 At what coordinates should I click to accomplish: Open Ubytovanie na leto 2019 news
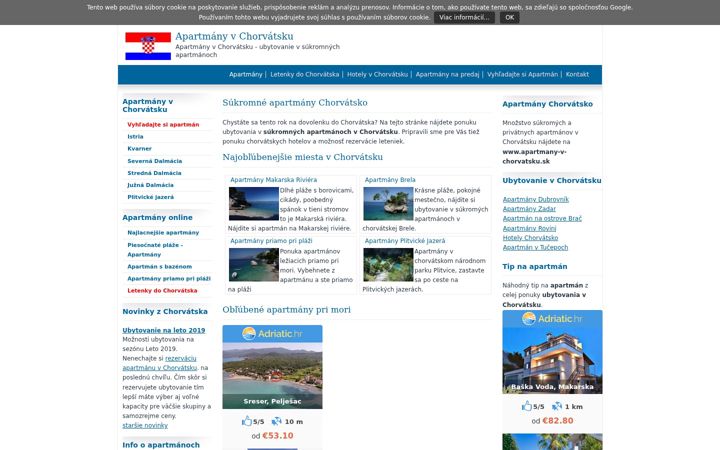click(x=163, y=330)
